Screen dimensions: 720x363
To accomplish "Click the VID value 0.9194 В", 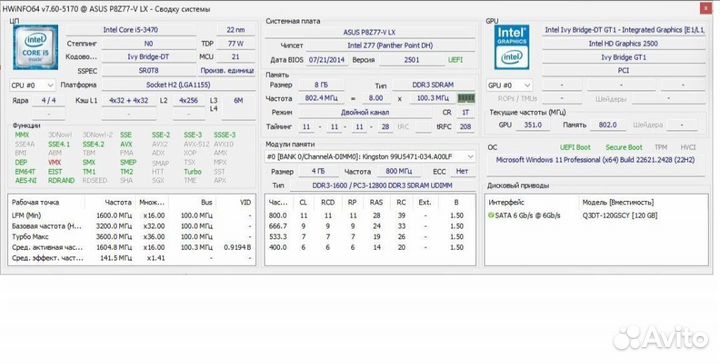I will (237, 247).
